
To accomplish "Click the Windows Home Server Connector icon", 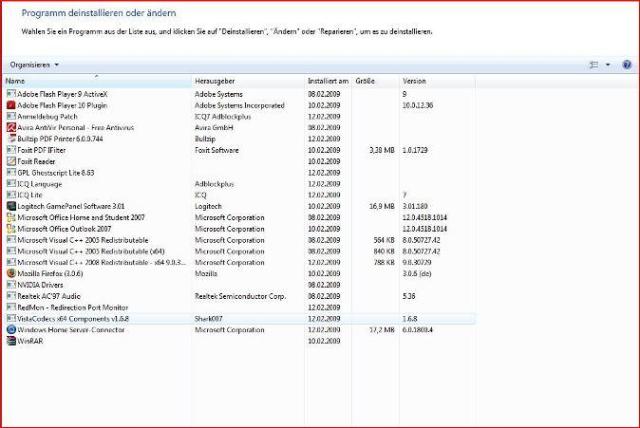I will 11,330.
